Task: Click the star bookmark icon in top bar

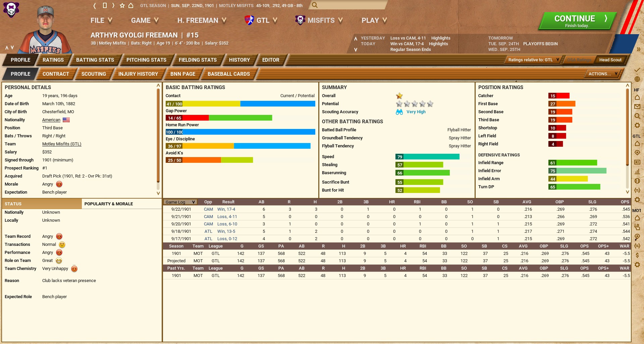Action: coord(122,5)
